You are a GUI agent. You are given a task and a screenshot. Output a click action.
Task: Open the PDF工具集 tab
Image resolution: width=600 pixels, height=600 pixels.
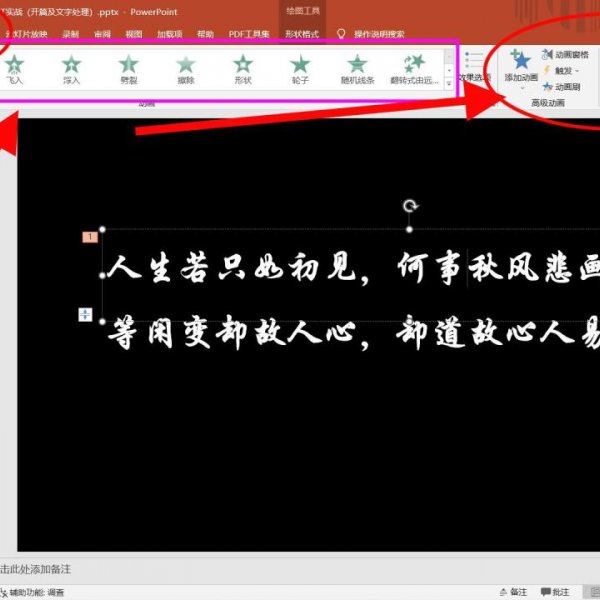249,34
